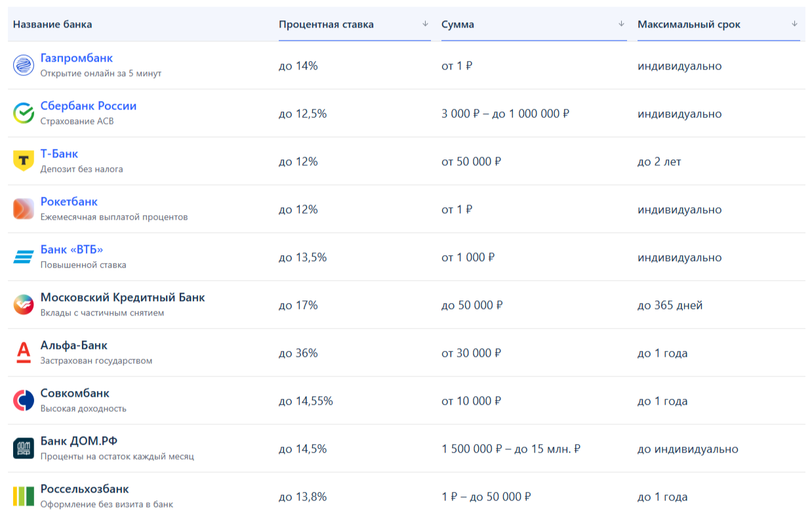
Task: Click the rate 'до 13,8%'
Action: [302, 497]
